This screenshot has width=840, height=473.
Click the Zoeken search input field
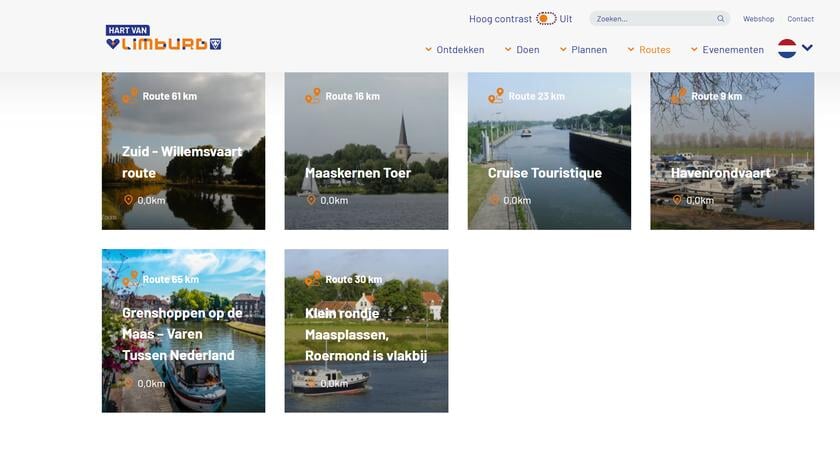click(x=650, y=19)
